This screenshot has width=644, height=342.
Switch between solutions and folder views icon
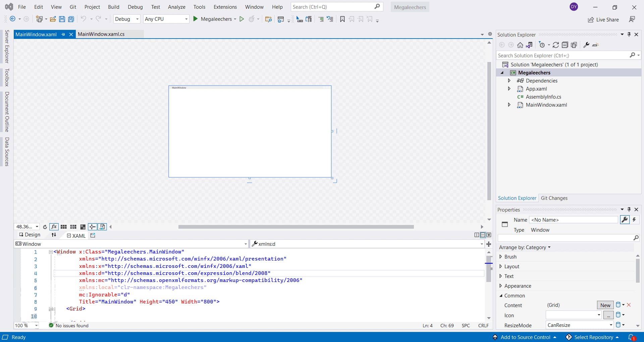pyautogui.click(x=530, y=45)
